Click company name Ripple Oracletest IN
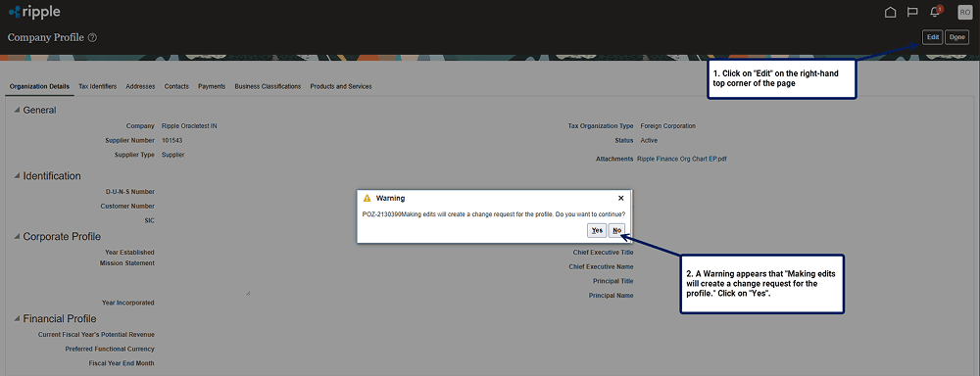980x376 pixels. tap(189, 126)
